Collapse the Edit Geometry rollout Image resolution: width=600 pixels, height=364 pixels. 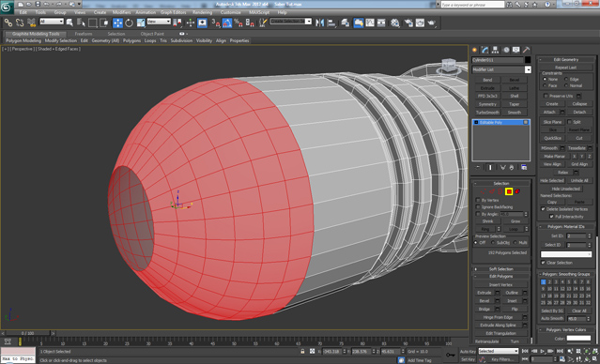[x=566, y=60]
